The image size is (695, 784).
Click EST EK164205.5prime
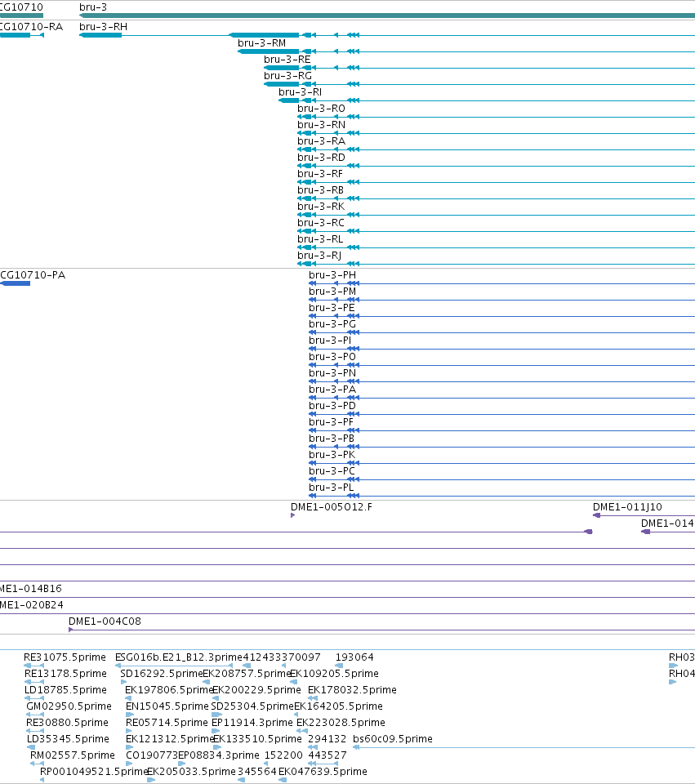(x=338, y=706)
